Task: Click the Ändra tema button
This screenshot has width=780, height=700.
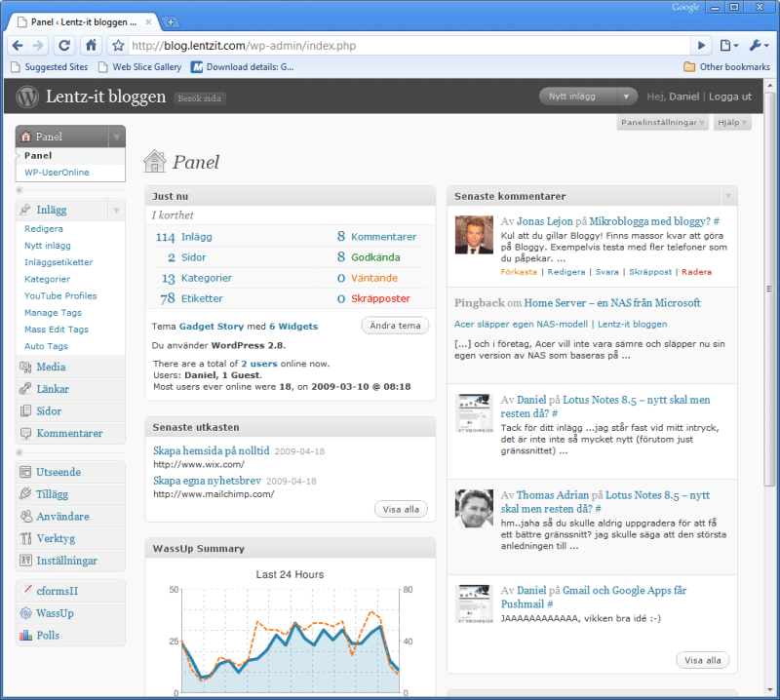Action: coord(395,326)
